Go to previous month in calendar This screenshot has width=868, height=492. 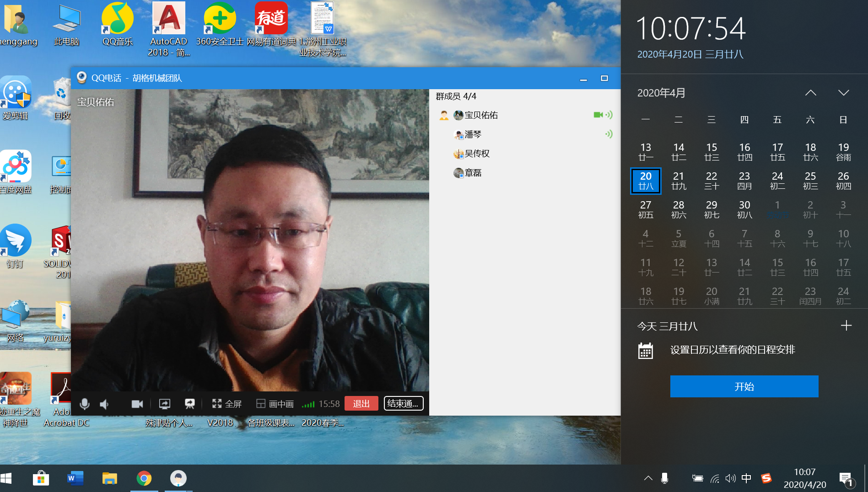coord(810,93)
